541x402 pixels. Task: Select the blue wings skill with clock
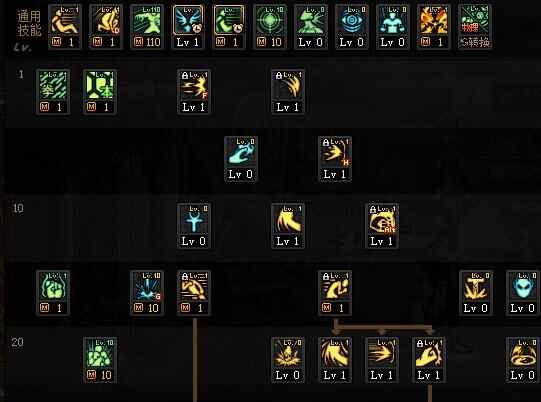click(x=188, y=27)
